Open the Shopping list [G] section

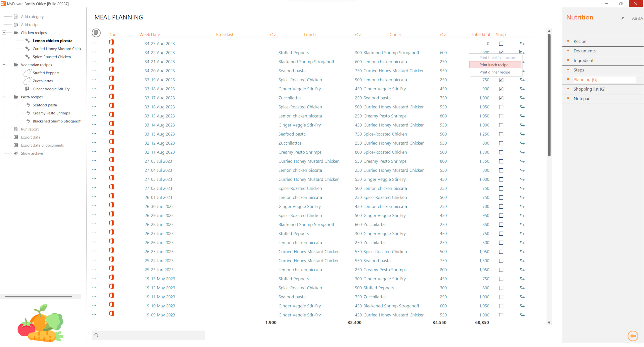(x=589, y=89)
